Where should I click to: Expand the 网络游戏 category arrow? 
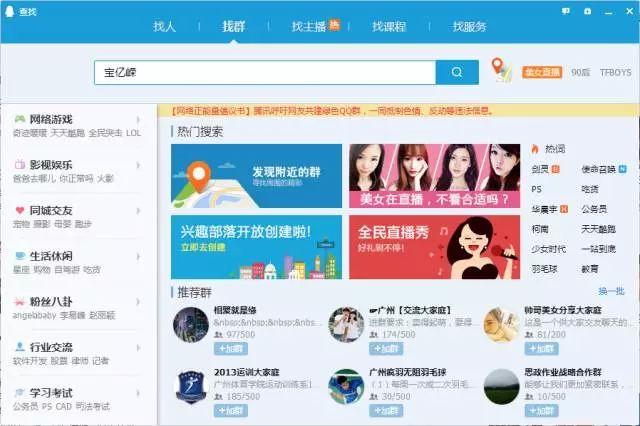coord(138,119)
